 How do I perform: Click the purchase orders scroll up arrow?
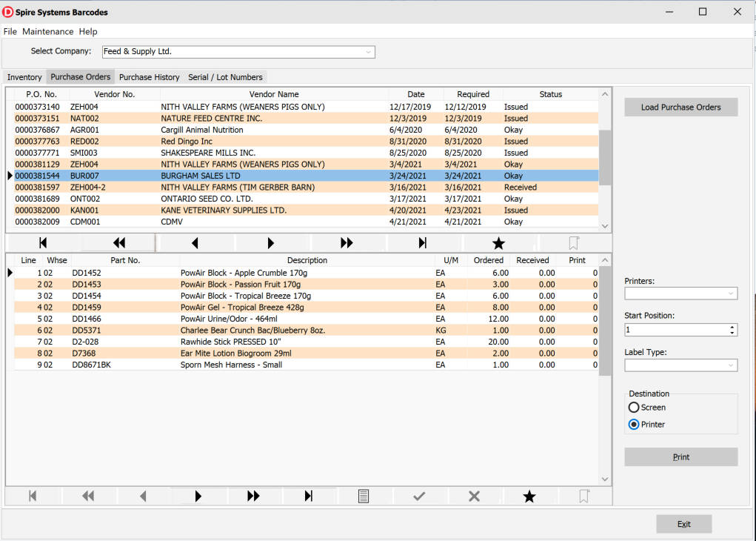605,94
